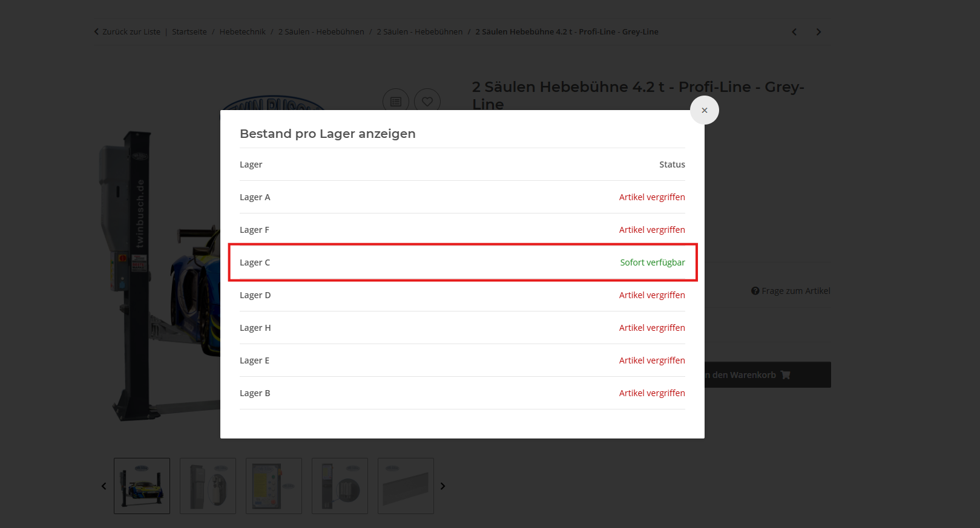Go to previous product using top arrow
Image resolution: width=980 pixels, height=528 pixels.
[x=794, y=32]
